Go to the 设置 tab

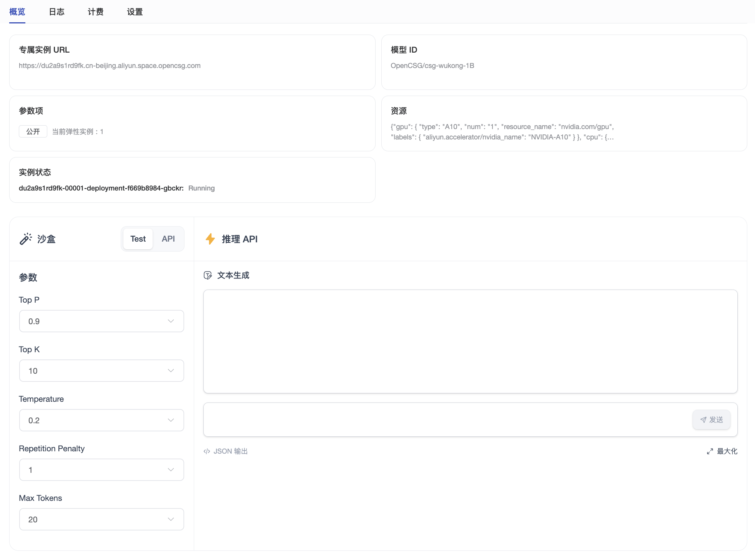pos(135,12)
